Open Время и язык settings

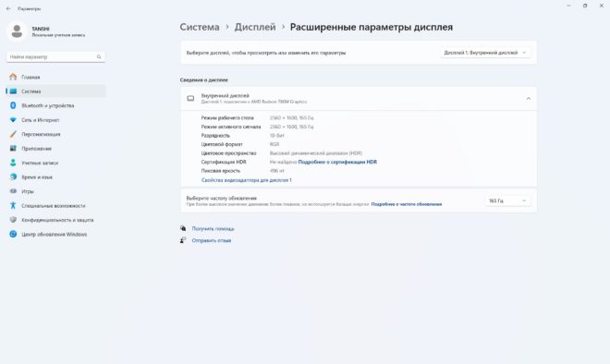point(56,177)
